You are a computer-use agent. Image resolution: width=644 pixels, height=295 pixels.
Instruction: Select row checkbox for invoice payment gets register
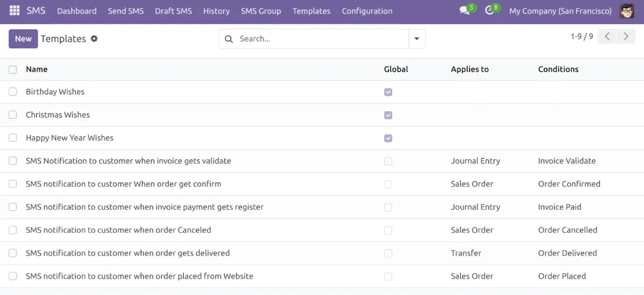(x=13, y=207)
